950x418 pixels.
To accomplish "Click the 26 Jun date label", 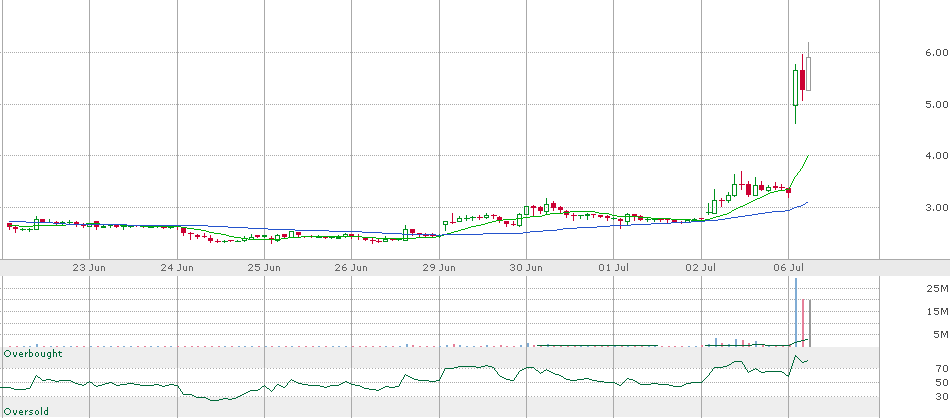I will (x=352, y=267).
